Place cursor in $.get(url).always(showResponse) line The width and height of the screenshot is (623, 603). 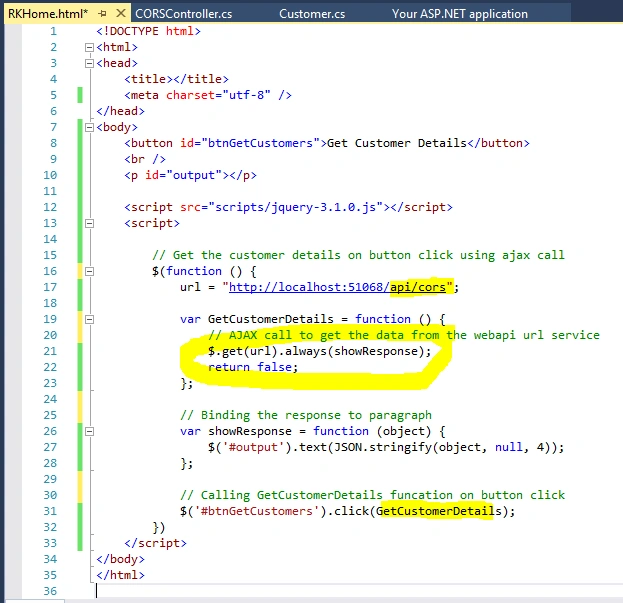(319, 351)
